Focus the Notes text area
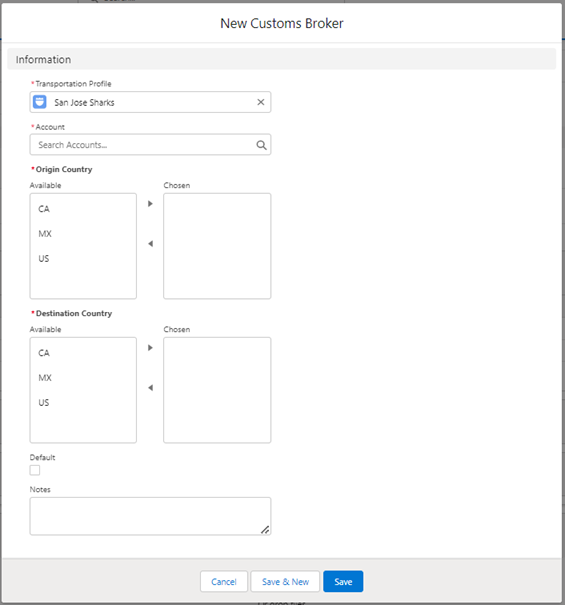 (151, 516)
